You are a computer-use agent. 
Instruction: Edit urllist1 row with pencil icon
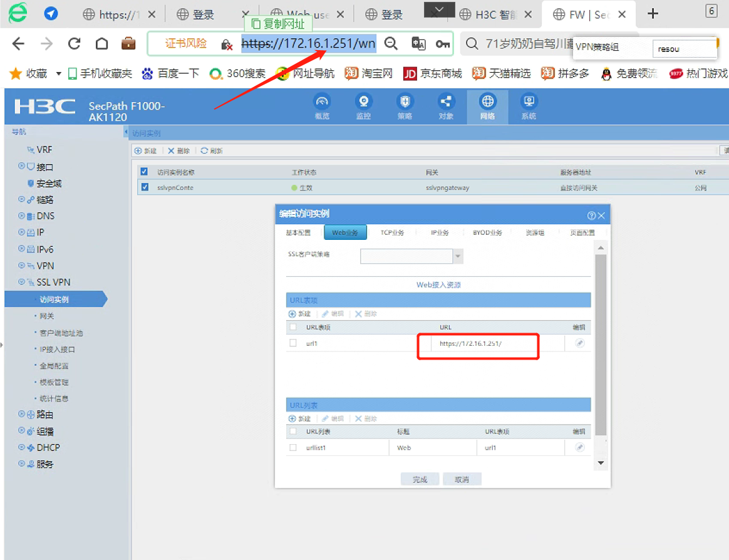579,447
